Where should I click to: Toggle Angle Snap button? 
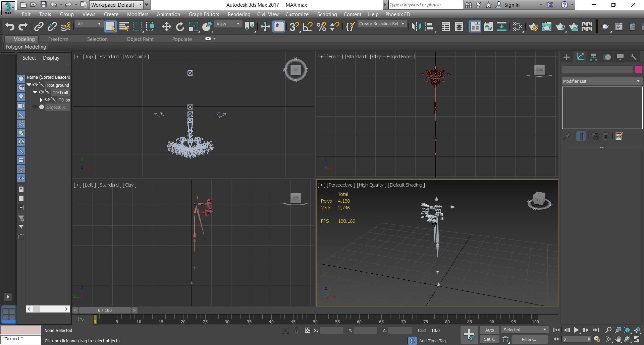(308, 27)
